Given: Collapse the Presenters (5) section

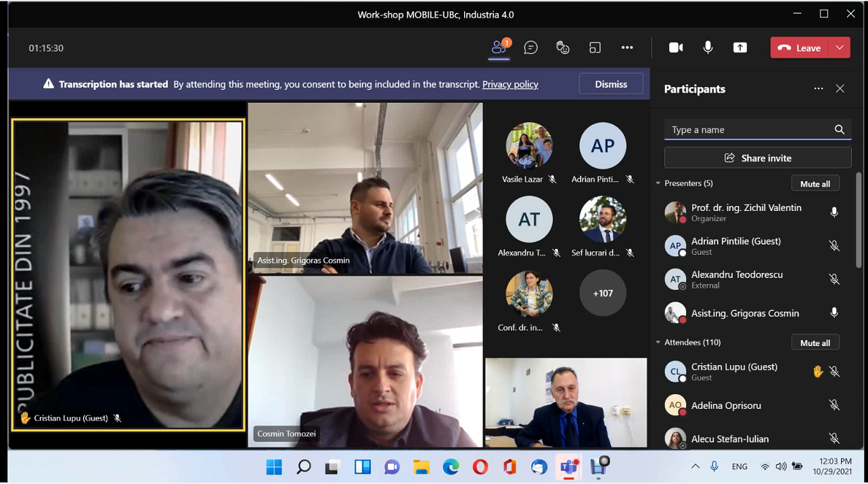Looking at the screenshot, I should pos(658,183).
